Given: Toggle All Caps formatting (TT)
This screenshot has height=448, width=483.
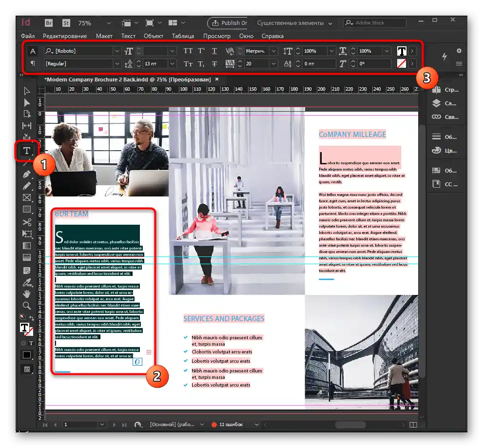Looking at the screenshot, I should [188, 51].
